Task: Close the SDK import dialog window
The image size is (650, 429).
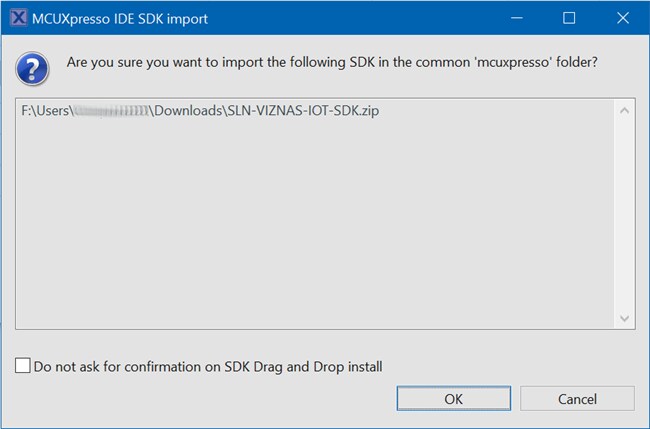Action: pyautogui.click(x=622, y=18)
